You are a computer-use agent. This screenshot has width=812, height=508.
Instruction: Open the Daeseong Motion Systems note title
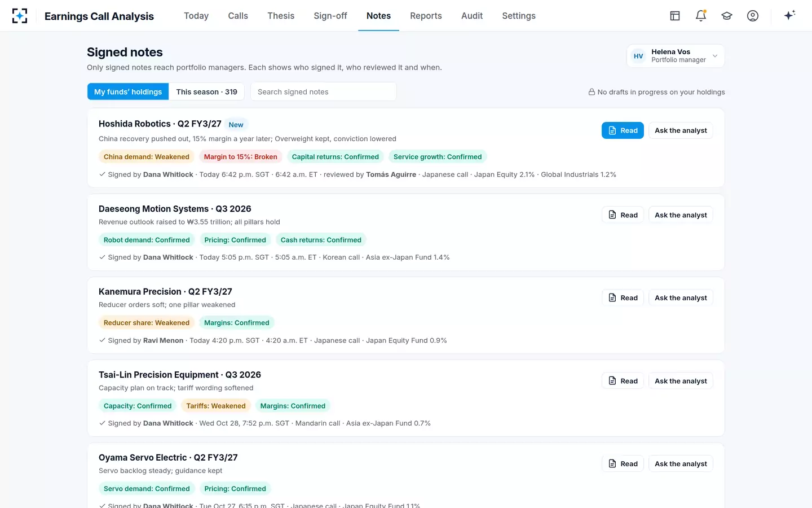click(175, 209)
